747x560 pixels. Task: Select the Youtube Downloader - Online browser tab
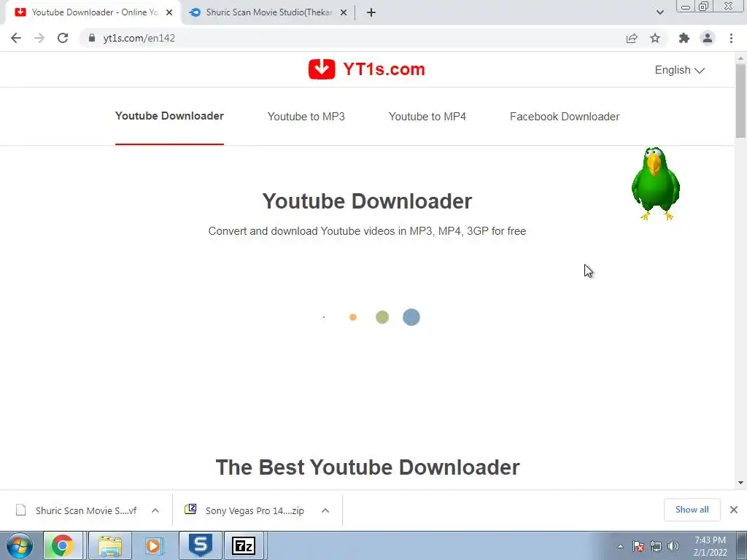[x=93, y=12]
